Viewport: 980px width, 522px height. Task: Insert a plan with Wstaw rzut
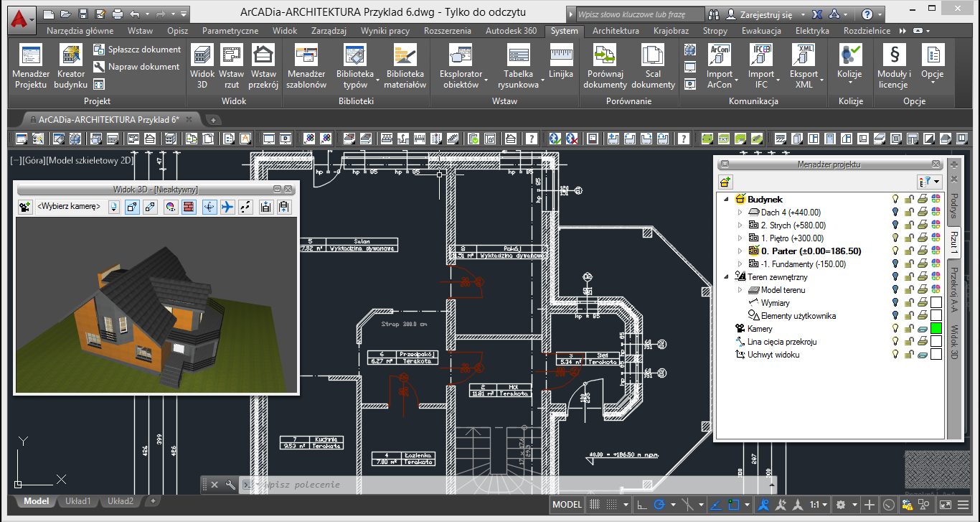[232, 66]
